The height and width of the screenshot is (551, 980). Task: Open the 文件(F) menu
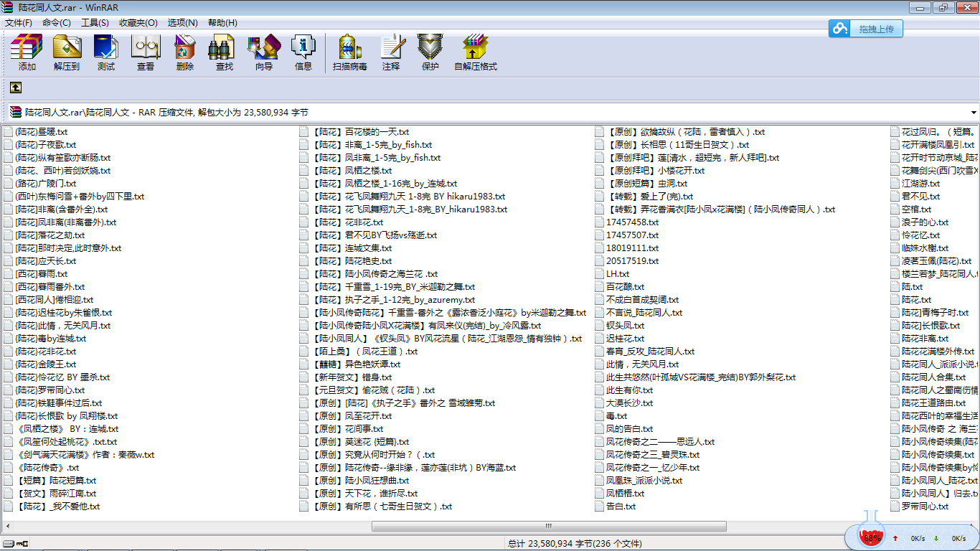(19, 23)
